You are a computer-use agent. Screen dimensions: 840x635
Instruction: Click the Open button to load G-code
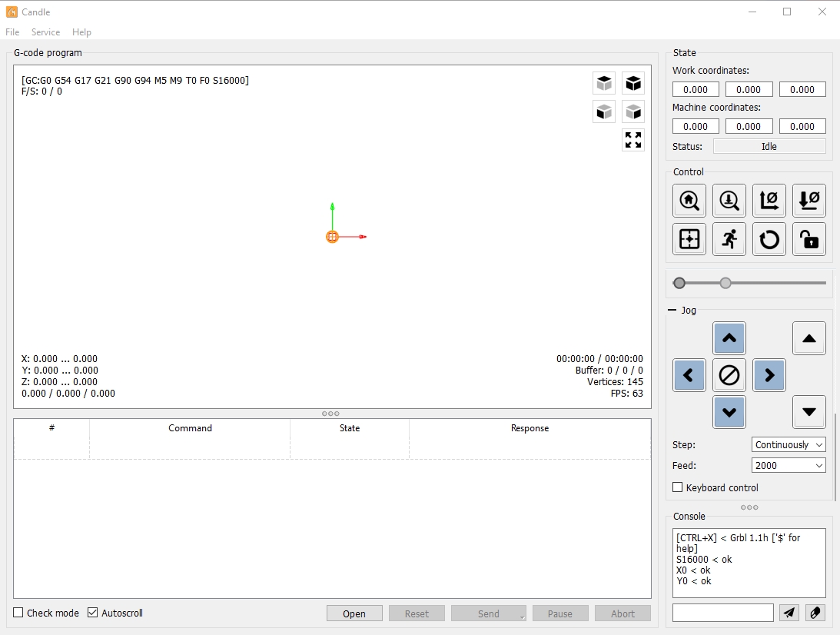point(354,613)
